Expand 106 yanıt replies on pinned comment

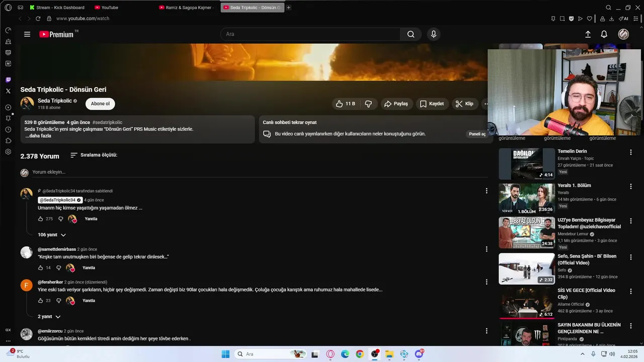click(x=52, y=235)
